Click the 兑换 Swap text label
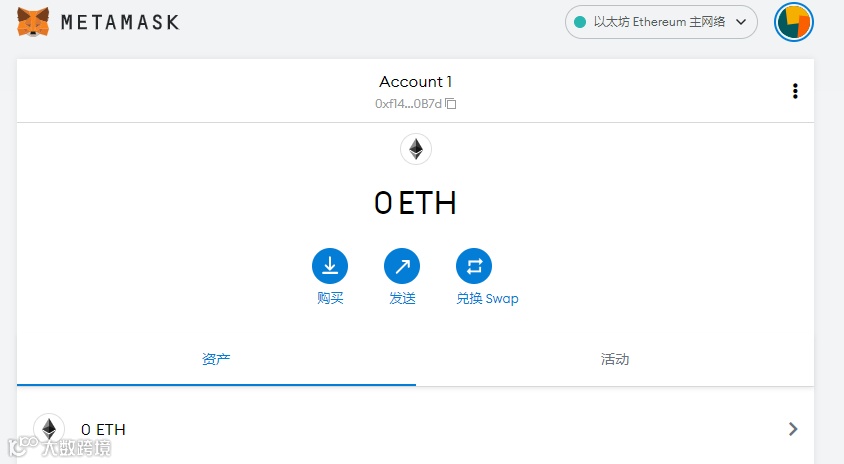Image resolution: width=844 pixels, height=464 pixels. [x=487, y=298]
